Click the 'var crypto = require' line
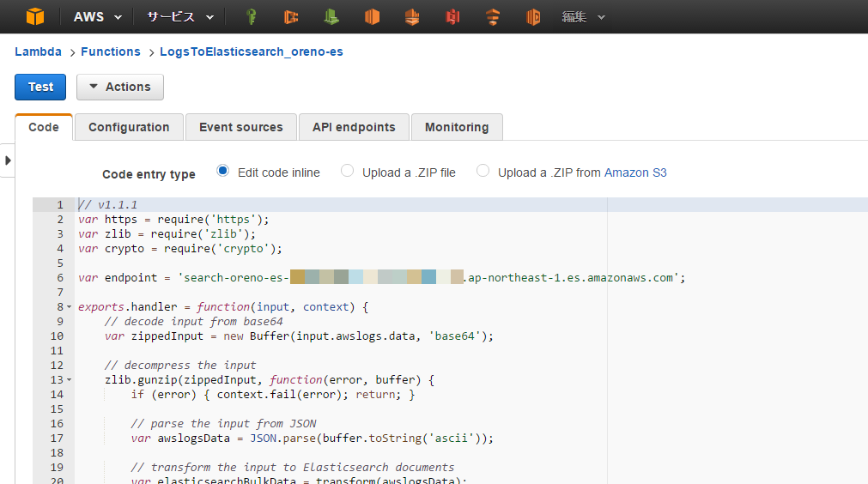 [x=180, y=249]
